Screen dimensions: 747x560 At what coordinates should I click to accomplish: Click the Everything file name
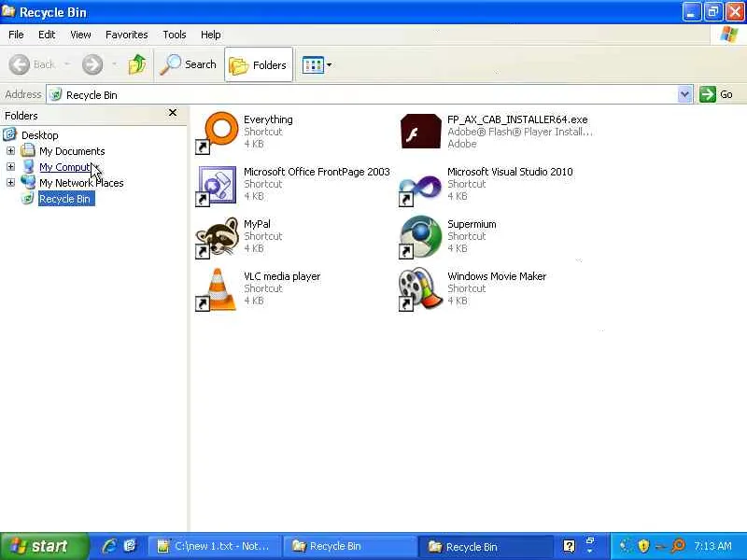point(268,119)
